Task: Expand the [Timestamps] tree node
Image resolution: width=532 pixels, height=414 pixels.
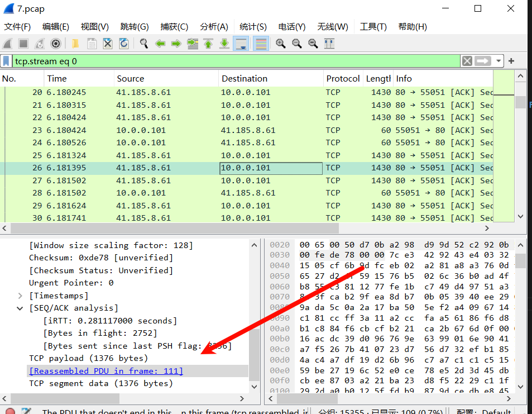Action: pos(21,296)
